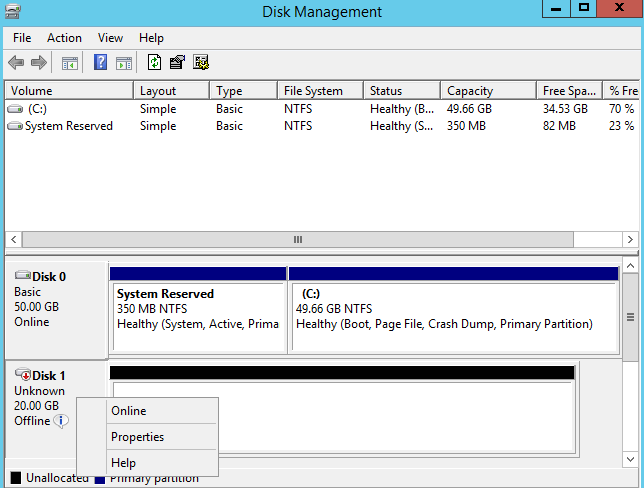Click the Forward arrow toolbar icon
644x488 pixels.
pyautogui.click(x=39, y=63)
